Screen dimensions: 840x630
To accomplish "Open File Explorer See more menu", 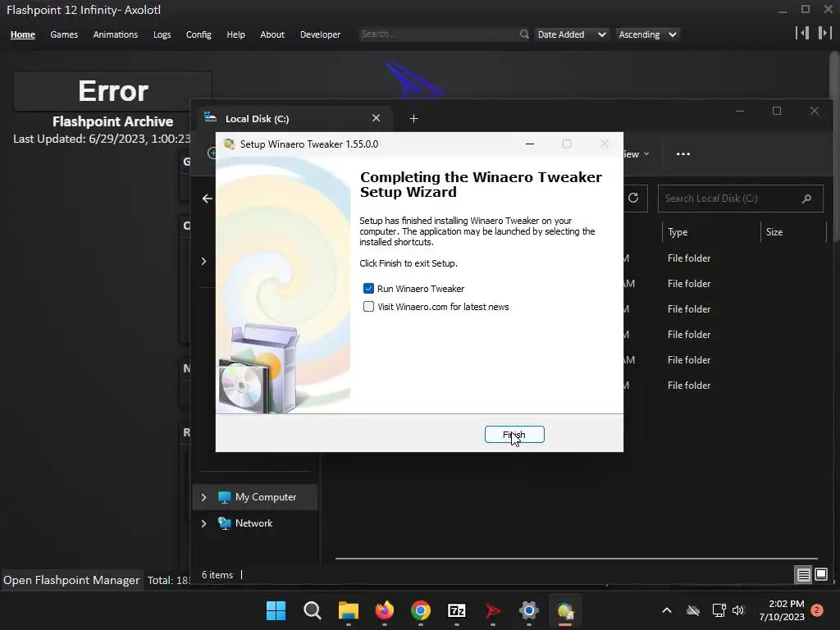I will pyautogui.click(x=683, y=153).
